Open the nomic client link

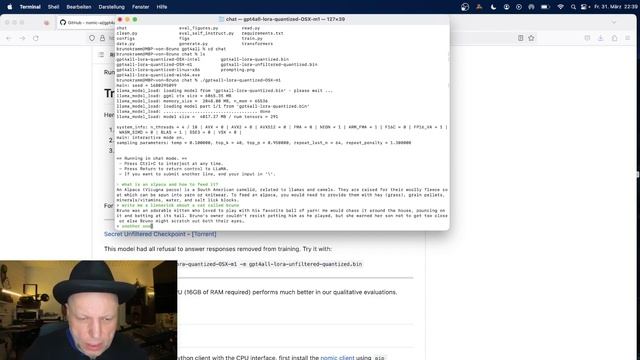click(x=337, y=358)
